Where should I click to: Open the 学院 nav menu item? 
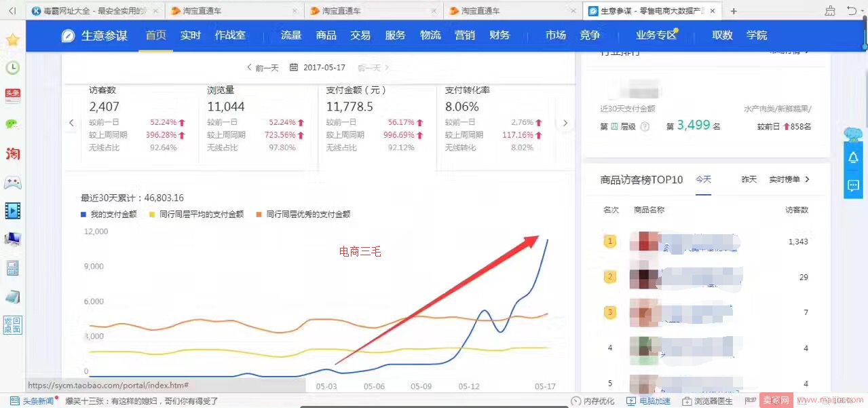(757, 35)
